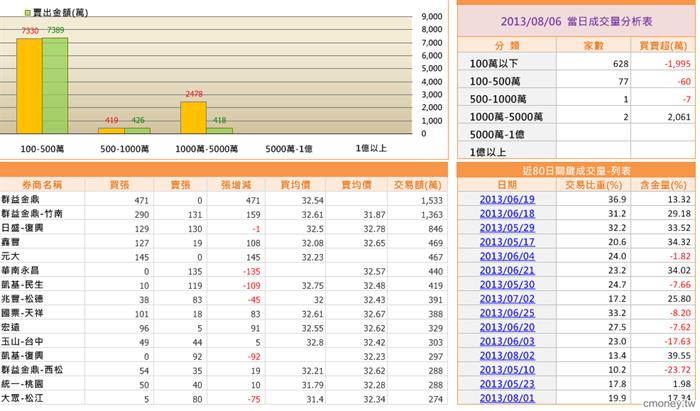The width and height of the screenshot is (700, 411).
Task: Click the orange 7330 bar in chart
Action: [x=29, y=86]
